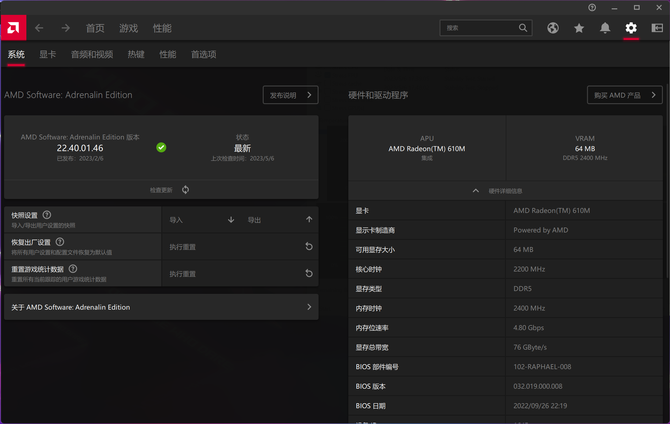Click the 最新 status text

tap(242, 148)
